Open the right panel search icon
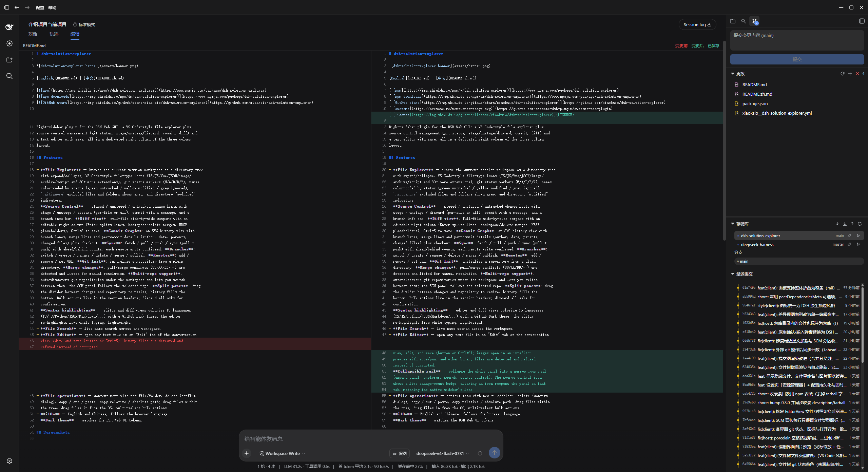The height and width of the screenshot is (472, 868). (744, 21)
